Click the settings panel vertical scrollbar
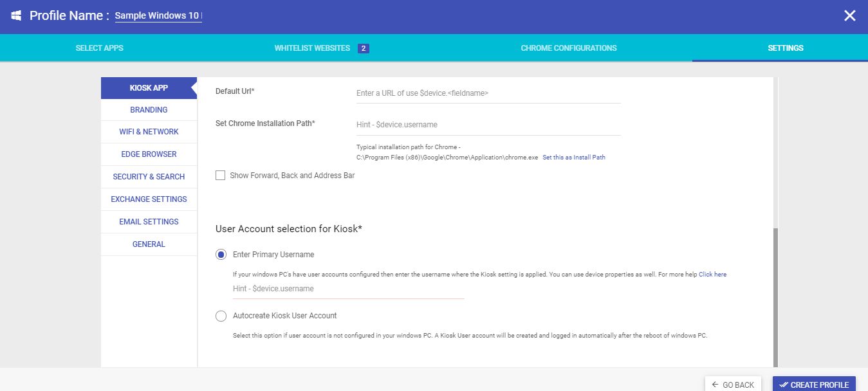Screen dimensions: 868x391 tap(775, 297)
